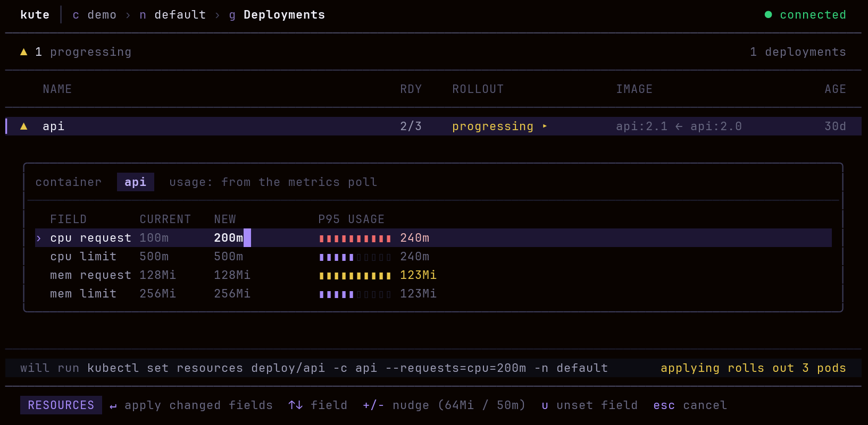Image resolution: width=868 pixels, height=425 pixels.
Task: Click the 2/3 ready count
Action: click(x=411, y=126)
